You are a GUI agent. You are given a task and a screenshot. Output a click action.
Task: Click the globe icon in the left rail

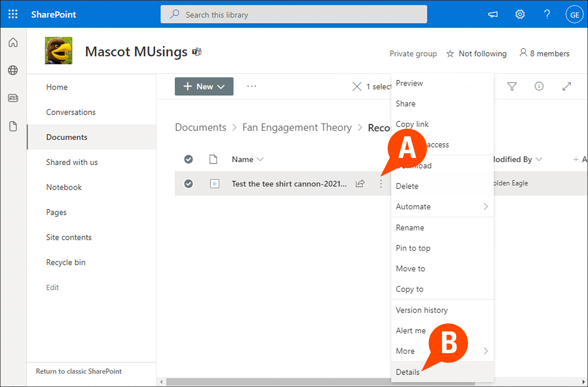(13, 70)
